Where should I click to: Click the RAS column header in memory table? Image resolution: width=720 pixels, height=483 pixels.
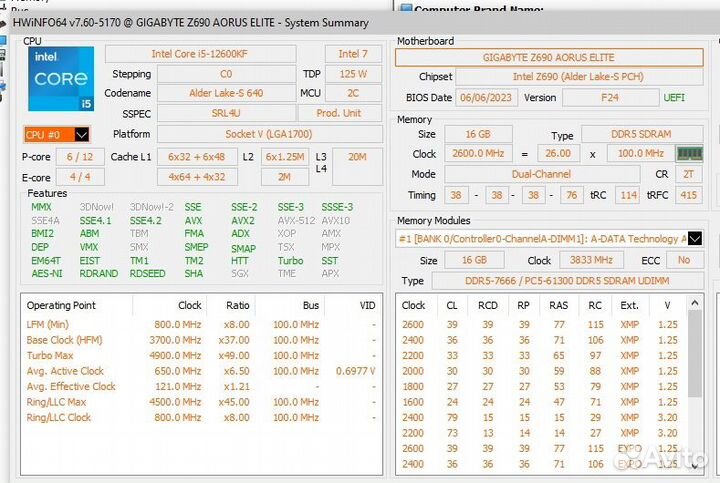click(x=559, y=305)
